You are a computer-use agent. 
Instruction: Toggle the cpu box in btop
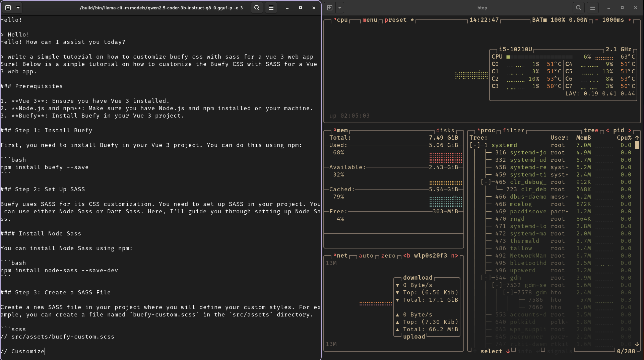[x=341, y=20]
